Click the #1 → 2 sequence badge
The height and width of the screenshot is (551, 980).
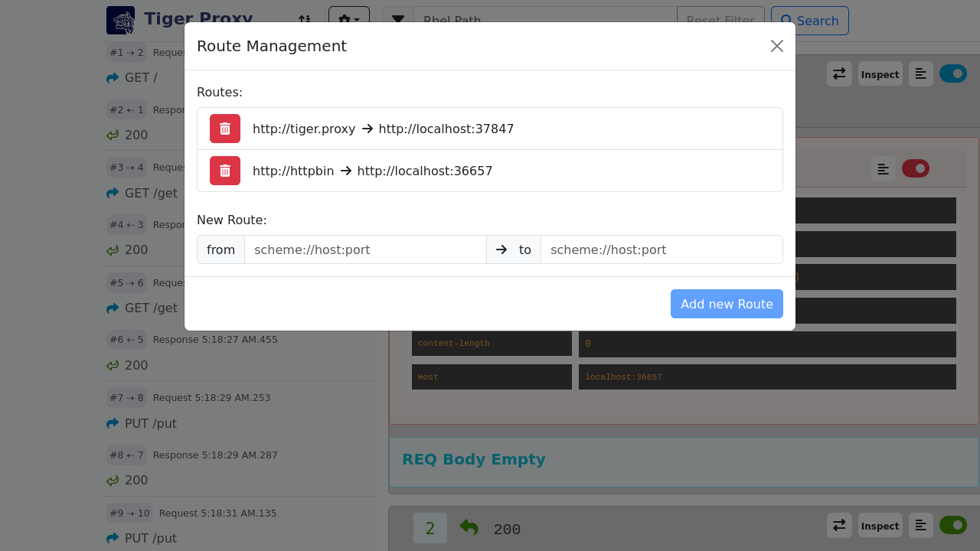[x=126, y=53]
